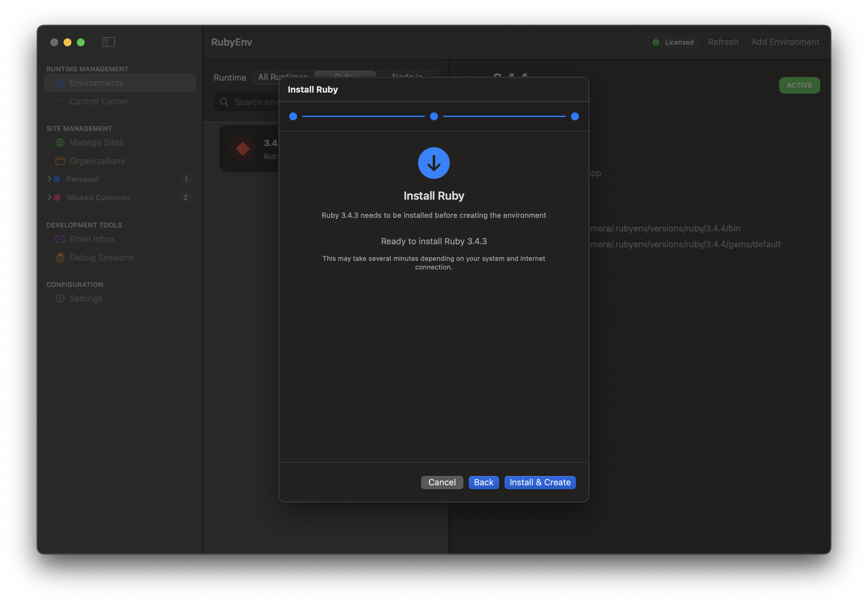Click the RubyEnv title text

click(231, 42)
